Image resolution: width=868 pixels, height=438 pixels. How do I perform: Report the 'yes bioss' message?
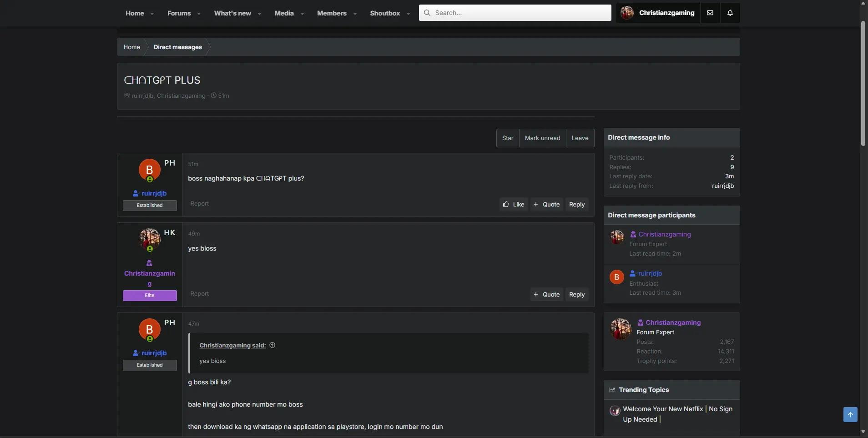point(199,293)
